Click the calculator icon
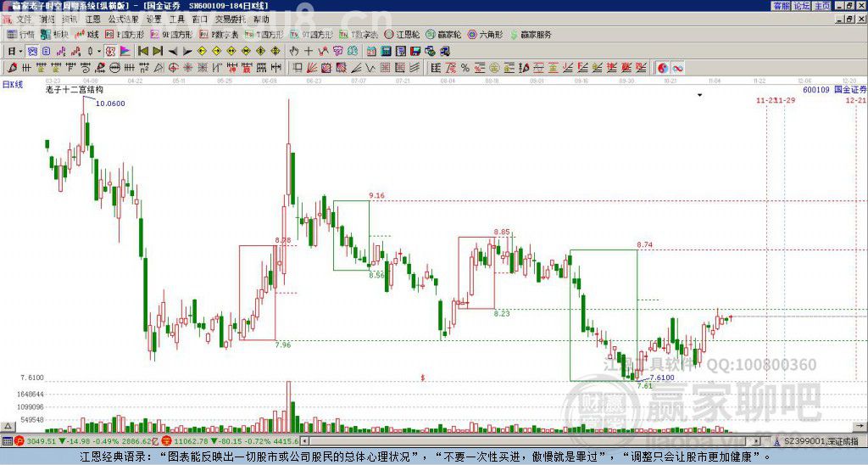The height and width of the screenshot is (465, 868). point(386,51)
